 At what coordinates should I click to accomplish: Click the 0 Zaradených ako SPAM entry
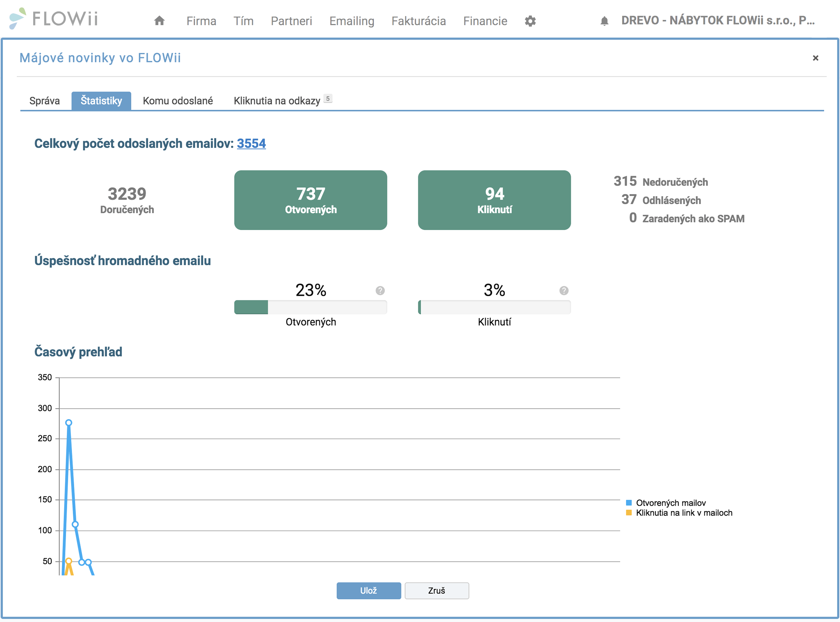tap(686, 218)
